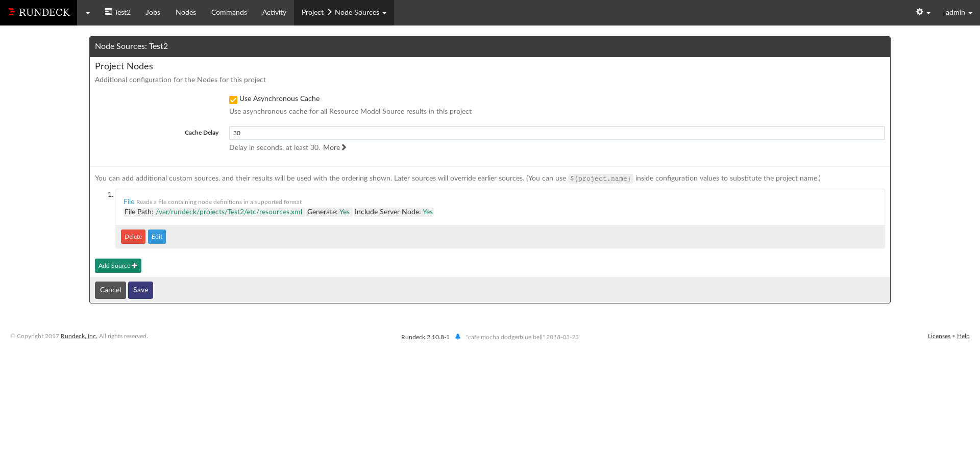This screenshot has height=458, width=980.
Task: Expand the Node Sources dropdown menu
Action: pos(360,12)
